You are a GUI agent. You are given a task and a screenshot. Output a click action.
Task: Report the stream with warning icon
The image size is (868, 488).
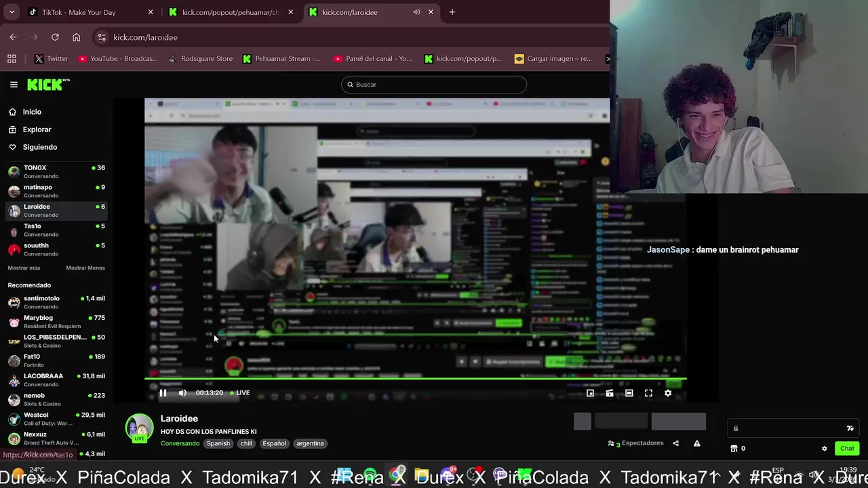click(696, 443)
